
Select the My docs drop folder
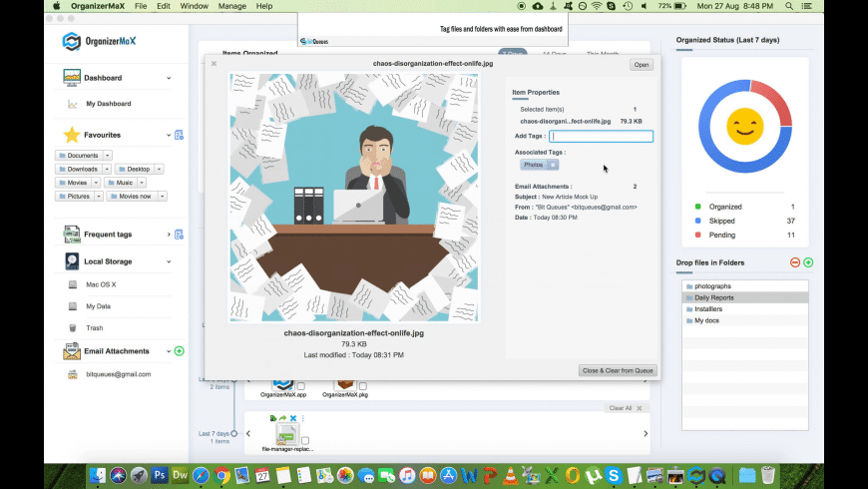(744, 320)
